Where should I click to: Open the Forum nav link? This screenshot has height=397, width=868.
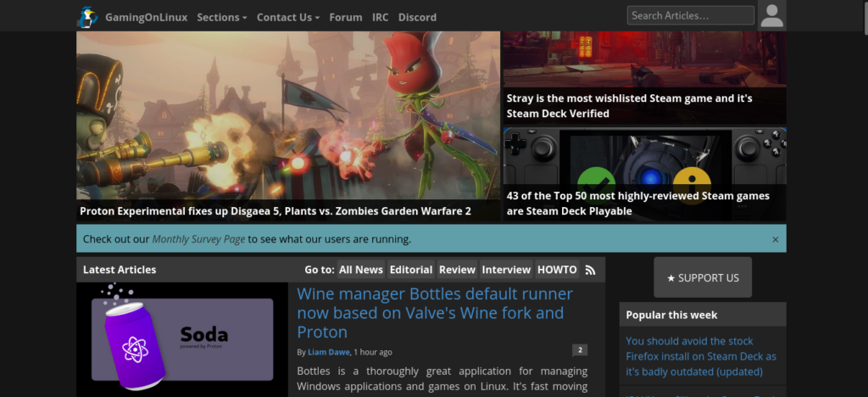click(x=346, y=17)
